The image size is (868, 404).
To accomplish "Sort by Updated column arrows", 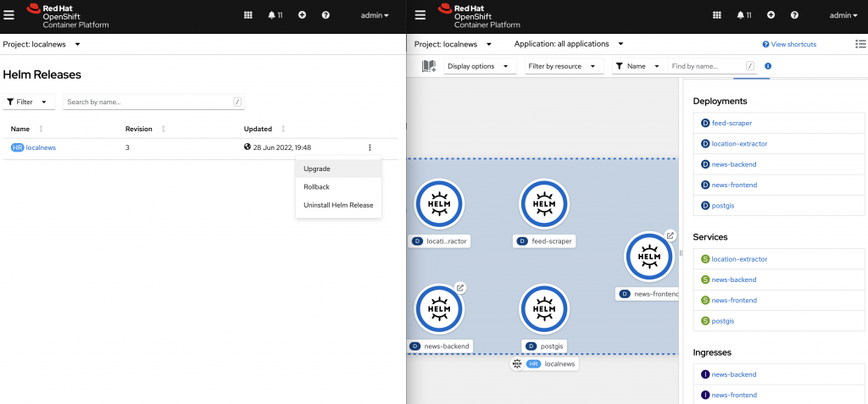I will tap(283, 129).
